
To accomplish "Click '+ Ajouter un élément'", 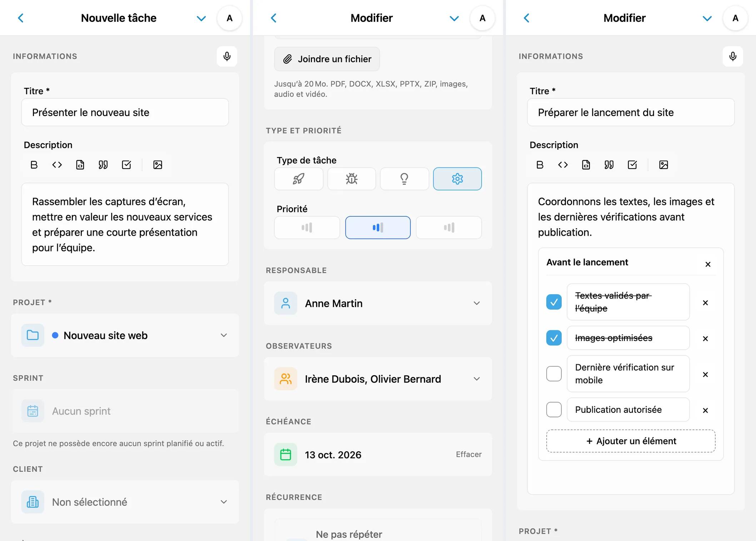I will tap(631, 441).
